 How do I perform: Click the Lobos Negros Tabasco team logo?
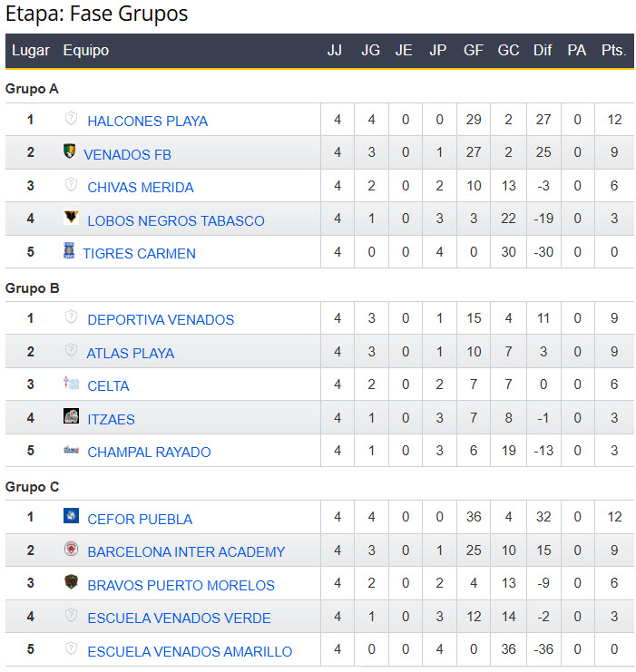coord(71,218)
